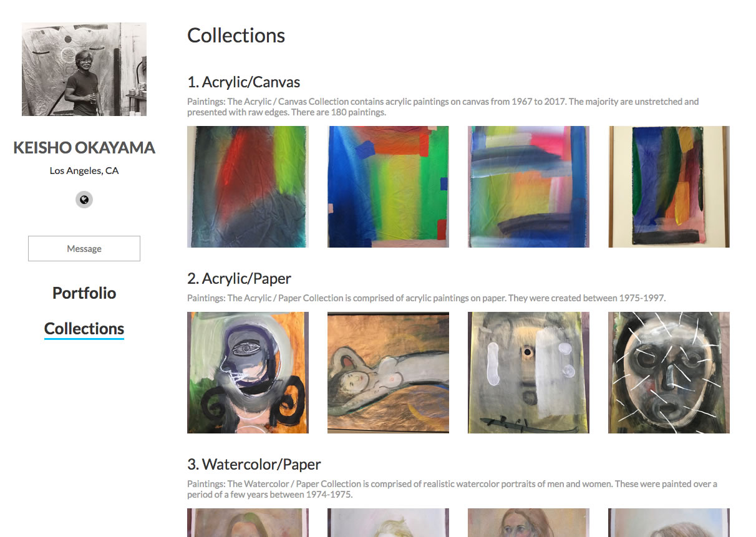View the blue and green striped canvas painting
This screenshot has width=756, height=537.
pyautogui.click(x=388, y=186)
